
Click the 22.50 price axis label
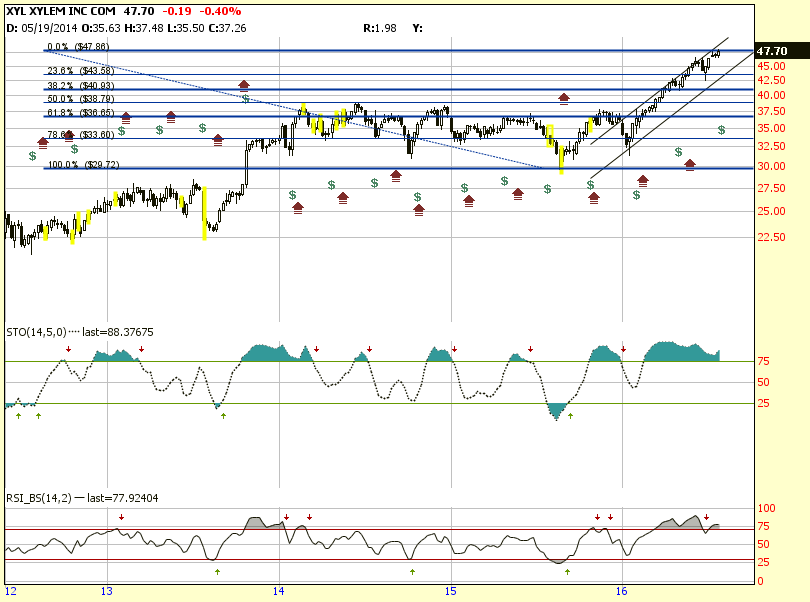click(x=771, y=237)
